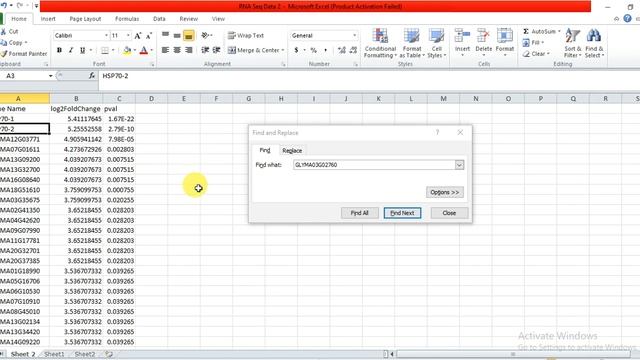The width and height of the screenshot is (640, 360).
Task: Click Find All button
Action: pos(360,213)
